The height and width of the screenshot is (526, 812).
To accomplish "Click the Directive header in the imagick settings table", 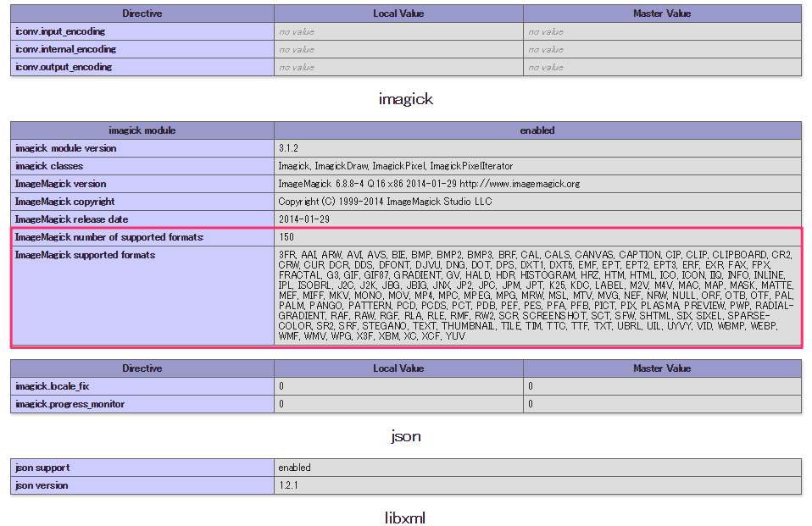I will point(142,368).
